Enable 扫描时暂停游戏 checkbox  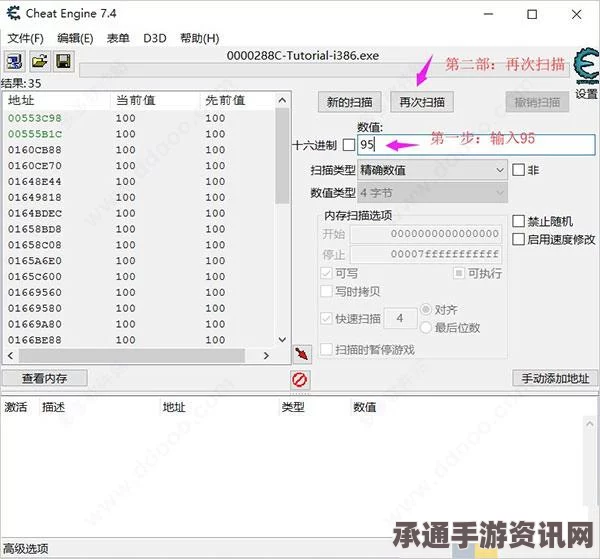(326, 349)
